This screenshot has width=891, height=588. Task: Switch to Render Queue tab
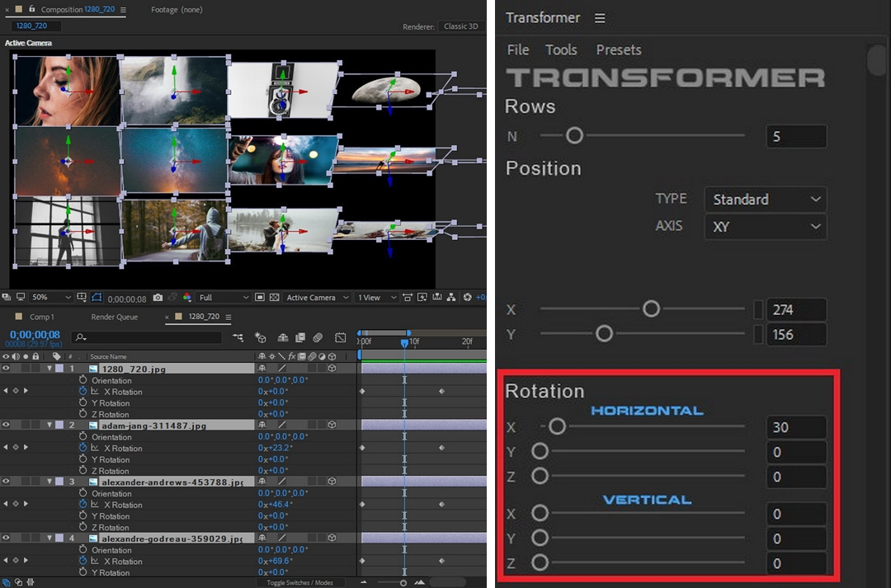click(114, 317)
